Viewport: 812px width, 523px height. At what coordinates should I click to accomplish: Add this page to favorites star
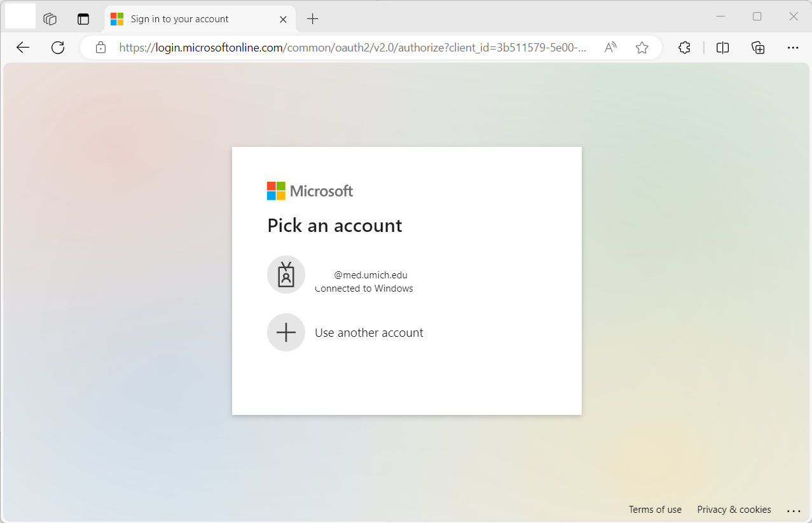[x=642, y=48]
